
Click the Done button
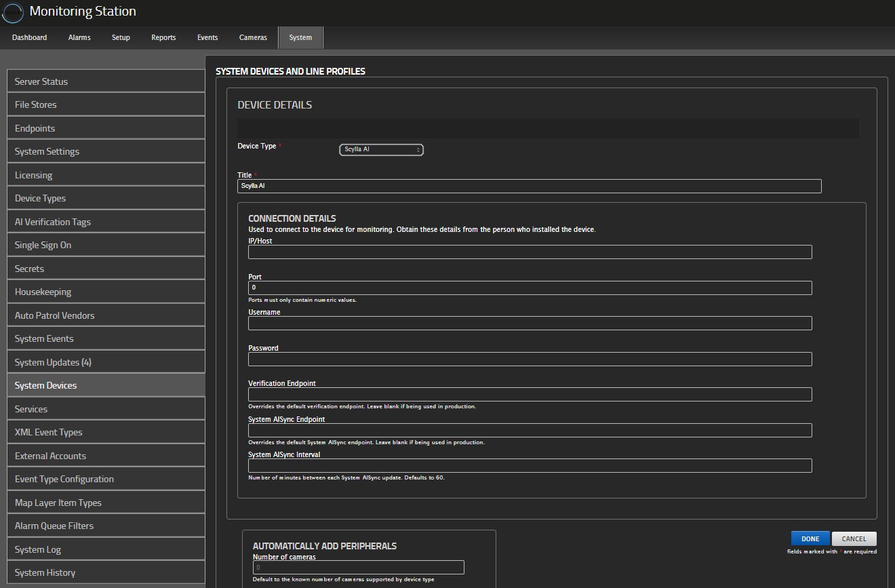coord(810,539)
